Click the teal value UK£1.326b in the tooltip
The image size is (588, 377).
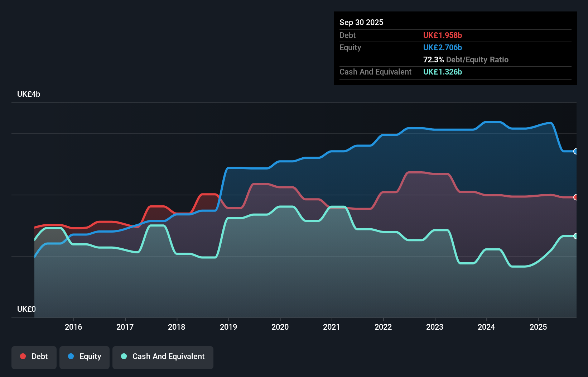443,72
